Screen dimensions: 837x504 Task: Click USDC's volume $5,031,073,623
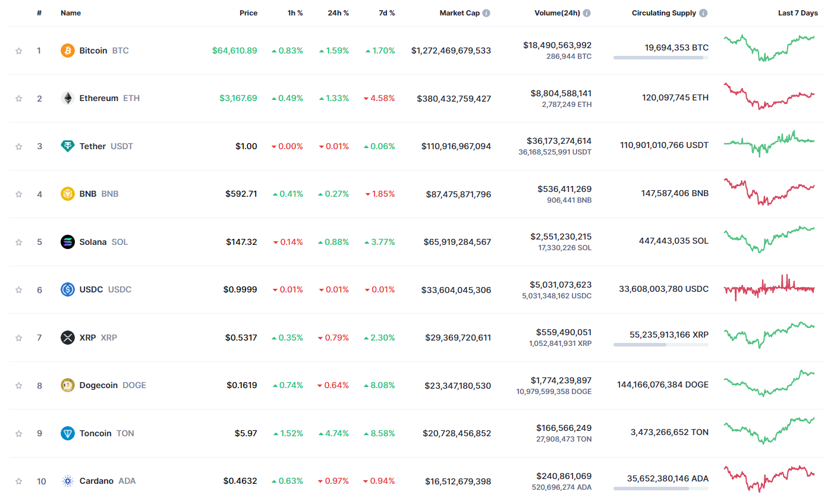coord(561,285)
